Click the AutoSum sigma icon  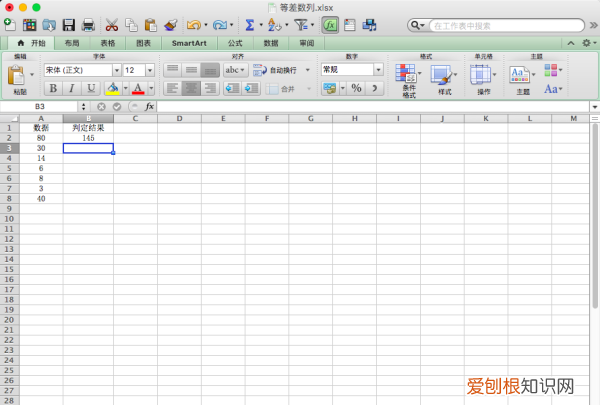(x=248, y=24)
